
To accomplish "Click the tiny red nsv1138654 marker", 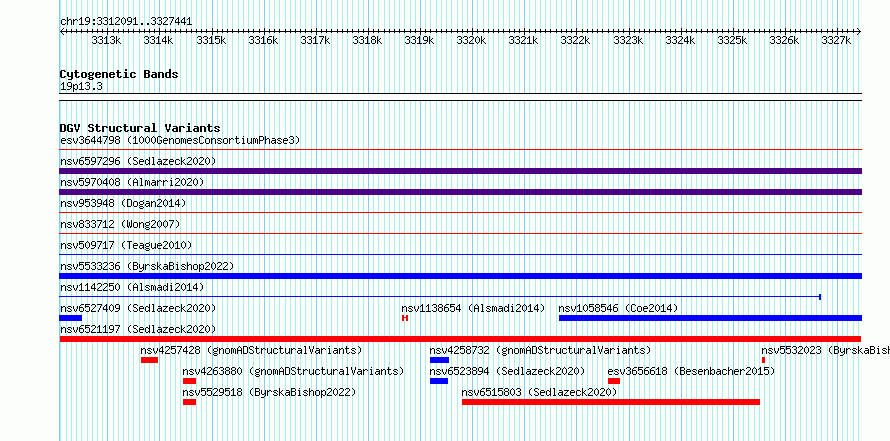I will tap(405, 318).
